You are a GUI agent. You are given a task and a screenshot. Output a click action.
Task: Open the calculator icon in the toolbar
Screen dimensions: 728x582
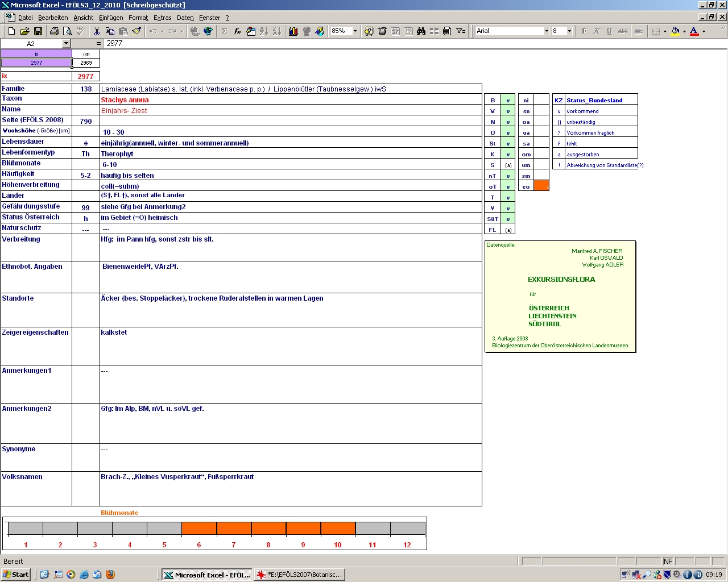(447, 31)
